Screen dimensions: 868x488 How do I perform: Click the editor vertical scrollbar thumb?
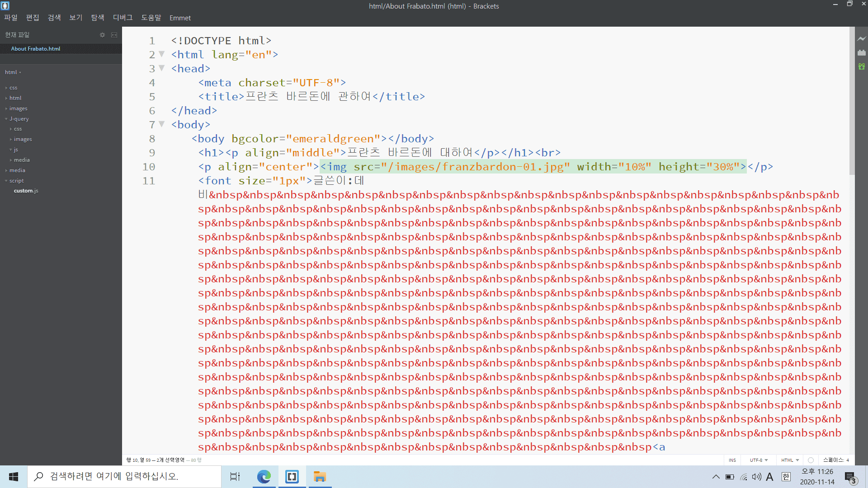[852, 102]
